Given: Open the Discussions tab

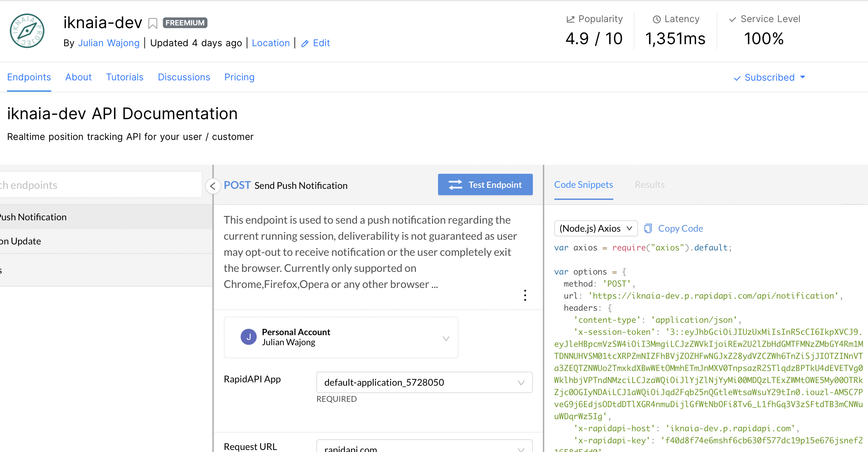Looking at the screenshot, I should [x=184, y=77].
